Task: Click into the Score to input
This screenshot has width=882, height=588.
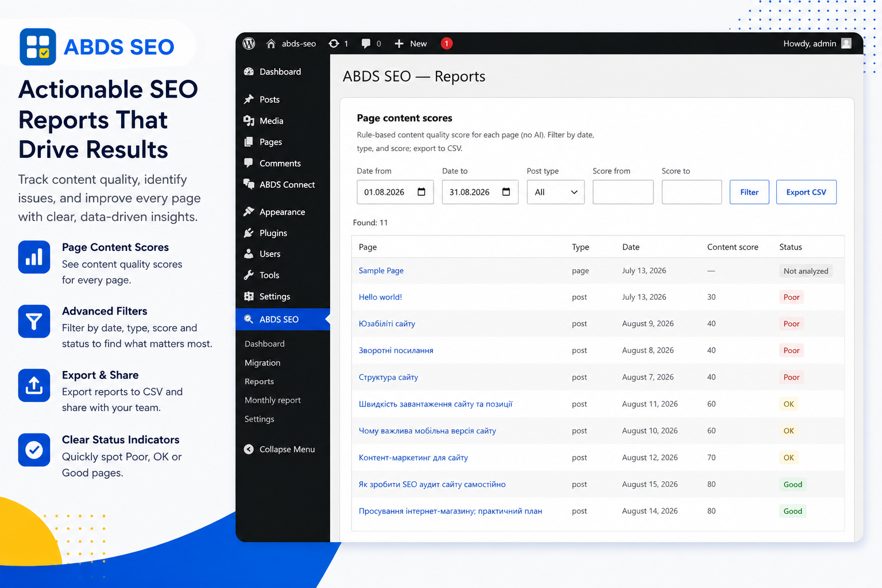Action: [x=691, y=192]
